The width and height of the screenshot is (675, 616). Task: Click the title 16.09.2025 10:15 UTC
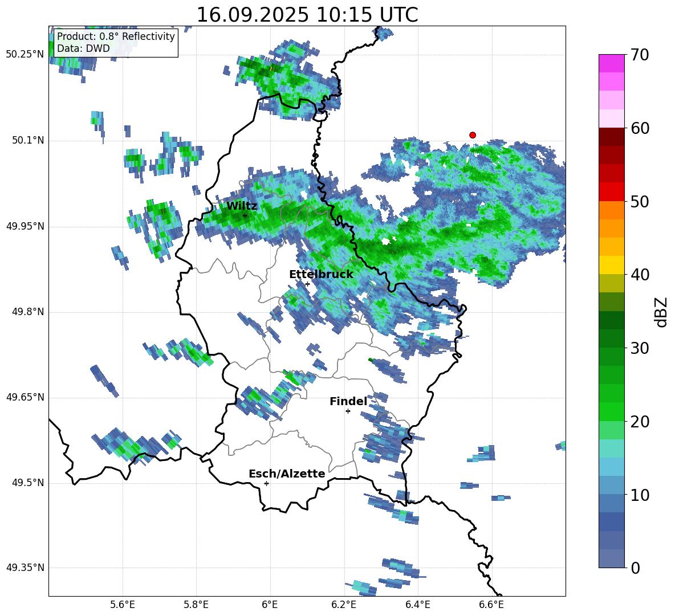coord(307,15)
